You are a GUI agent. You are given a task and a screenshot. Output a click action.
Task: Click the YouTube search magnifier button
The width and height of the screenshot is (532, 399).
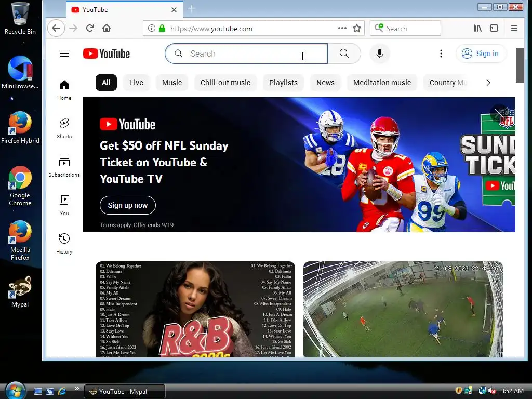[344, 54]
